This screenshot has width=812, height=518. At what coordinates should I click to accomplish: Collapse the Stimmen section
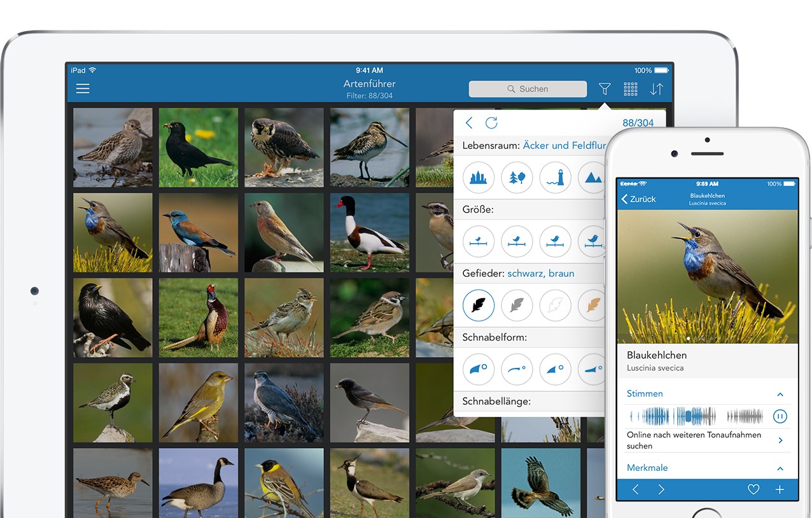point(780,395)
